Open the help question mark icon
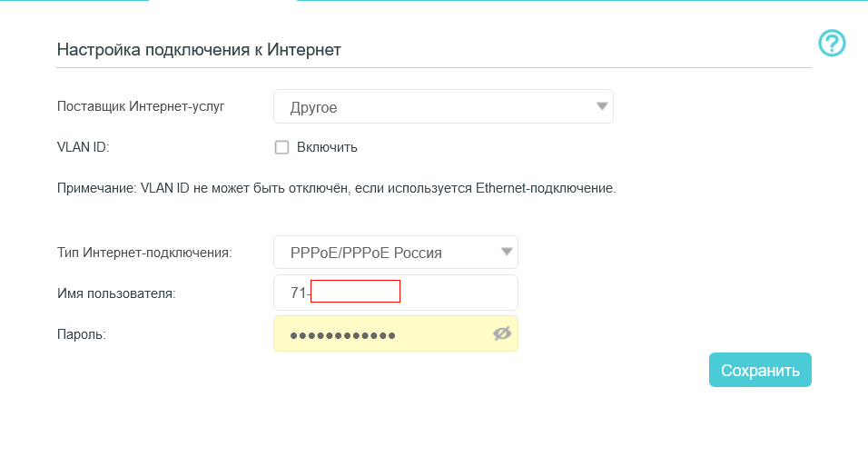Screen dimensions: 868x467 [832, 43]
